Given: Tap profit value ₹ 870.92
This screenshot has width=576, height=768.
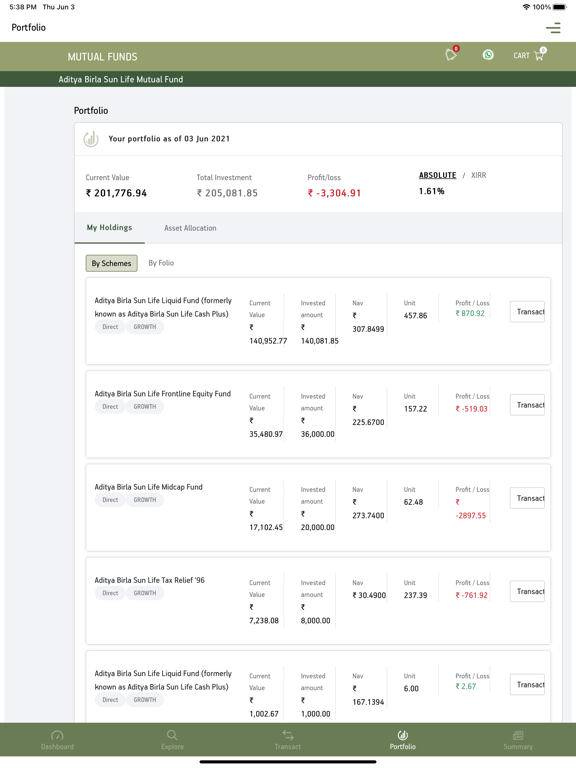Looking at the screenshot, I should [470, 313].
